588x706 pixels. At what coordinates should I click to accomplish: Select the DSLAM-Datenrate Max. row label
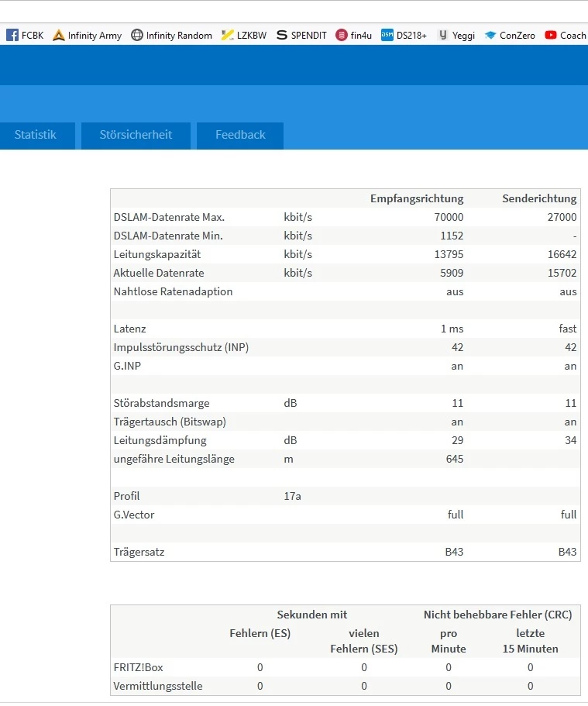pyautogui.click(x=169, y=217)
